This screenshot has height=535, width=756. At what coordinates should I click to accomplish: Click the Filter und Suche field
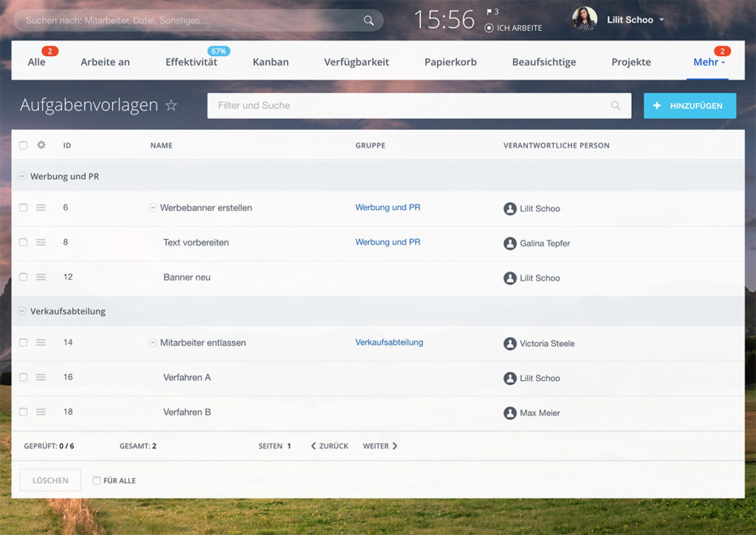coord(419,106)
